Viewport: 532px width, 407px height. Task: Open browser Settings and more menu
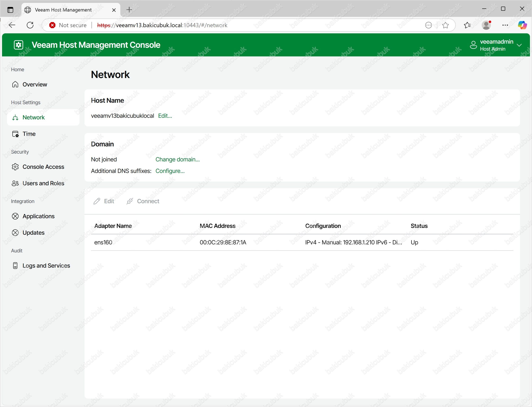tap(505, 25)
